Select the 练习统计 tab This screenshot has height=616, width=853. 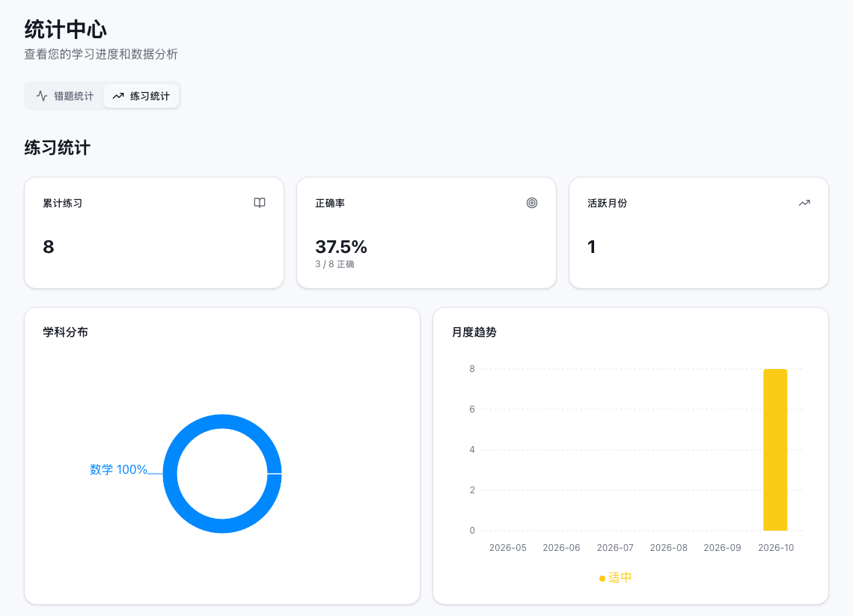click(x=141, y=97)
